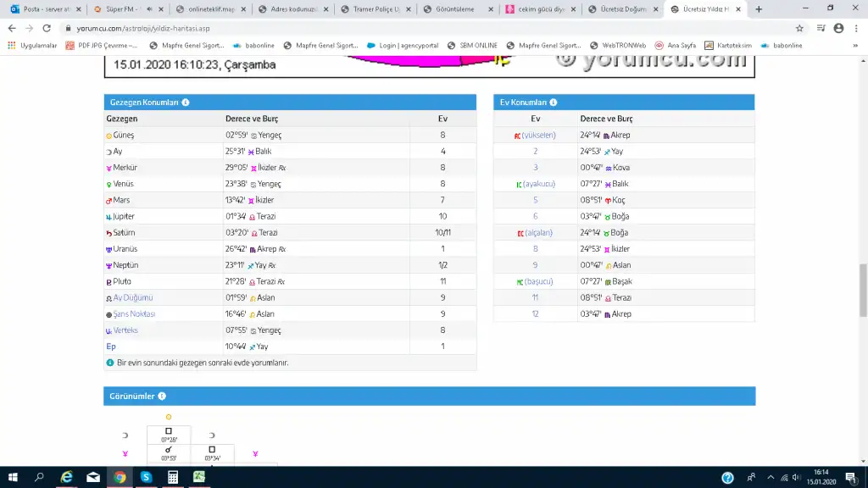The image size is (868, 488).
Task: Open the Chrome profile avatar menu
Action: point(838,28)
